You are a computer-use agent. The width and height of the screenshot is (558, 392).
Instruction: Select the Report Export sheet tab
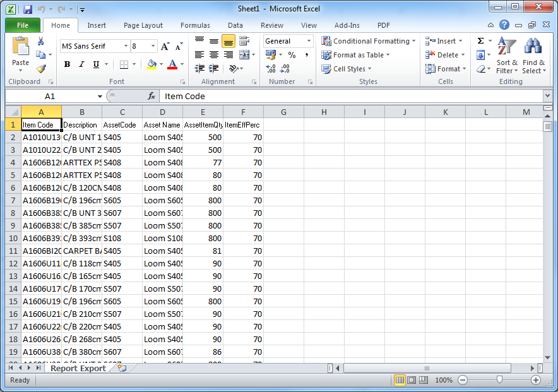(x=78, y=368)
